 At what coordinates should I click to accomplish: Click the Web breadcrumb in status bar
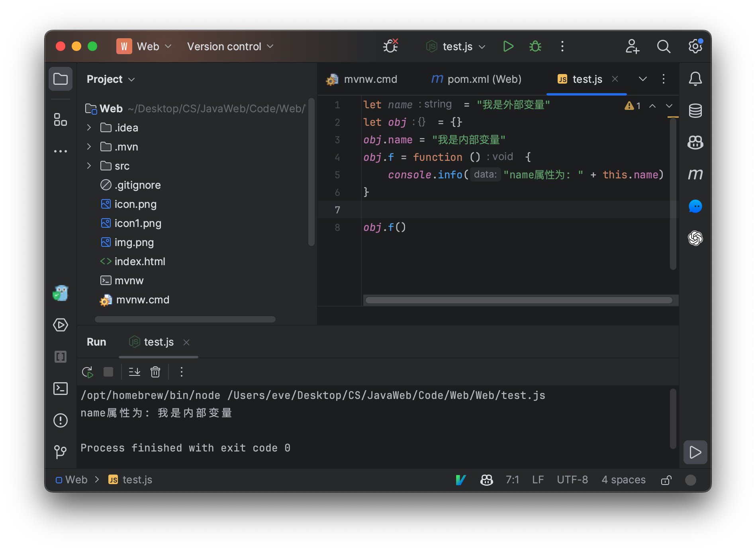pos(72,480)
